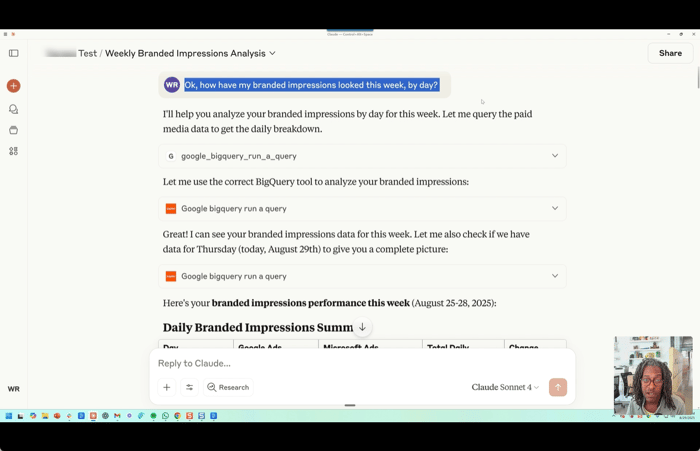This screenshot has width=700, height=451.
Task: Enable Research mode button
Action: click(228, 387)
